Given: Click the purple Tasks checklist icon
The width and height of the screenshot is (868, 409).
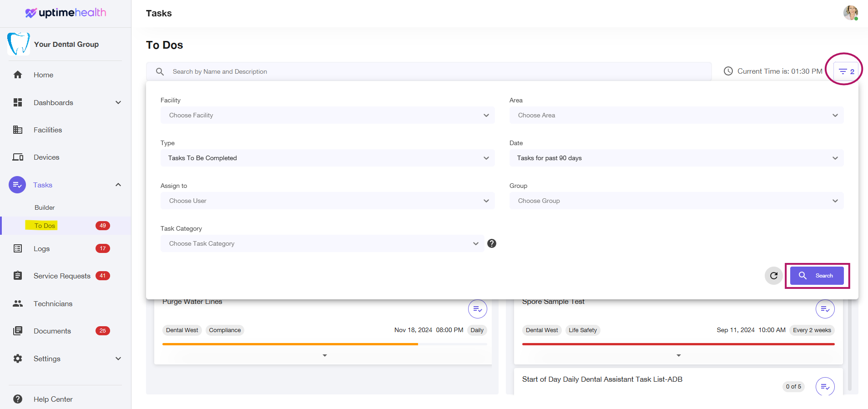Looking at the screenshot, I should (x=17, y=185).
